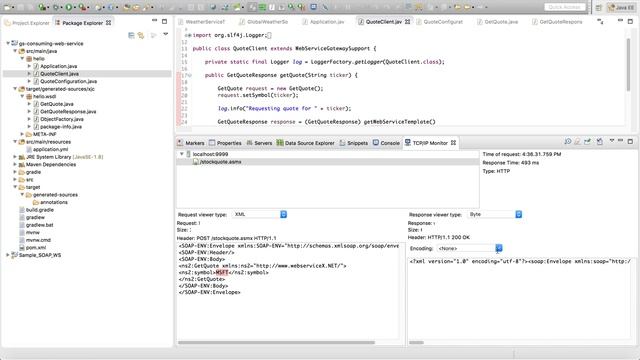The width and height of the screenshot is (640, 360).
Task: Switch to WeatherService editor tab
Action: coord(202,22)
